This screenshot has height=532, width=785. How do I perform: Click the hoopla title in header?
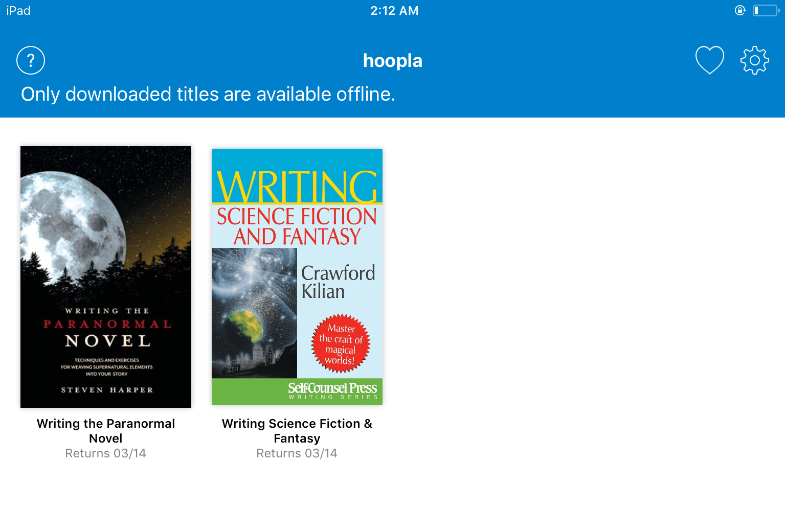point(392,61)
